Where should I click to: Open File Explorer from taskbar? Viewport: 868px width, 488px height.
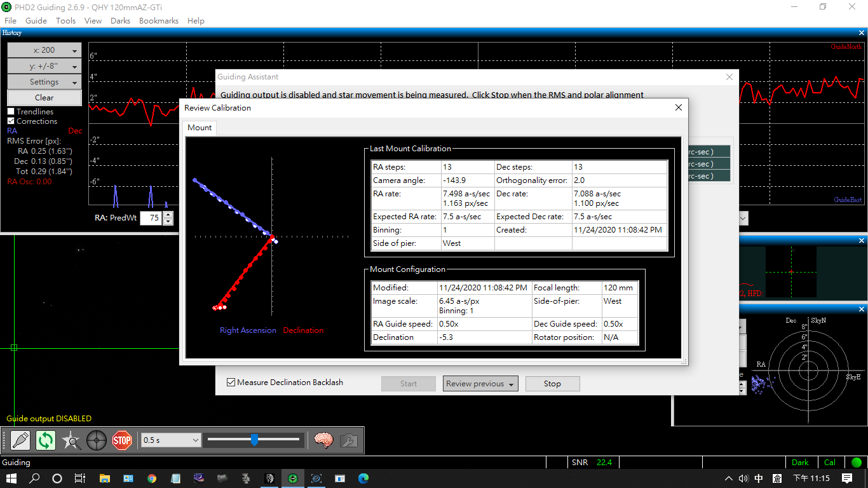pyautogui.click(x=104, y=478)
